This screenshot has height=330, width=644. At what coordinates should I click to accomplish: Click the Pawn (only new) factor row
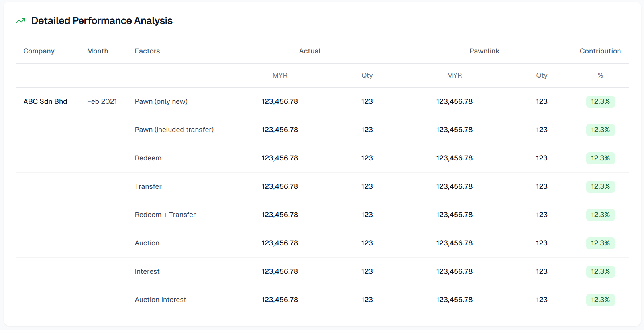pos(161,101)
